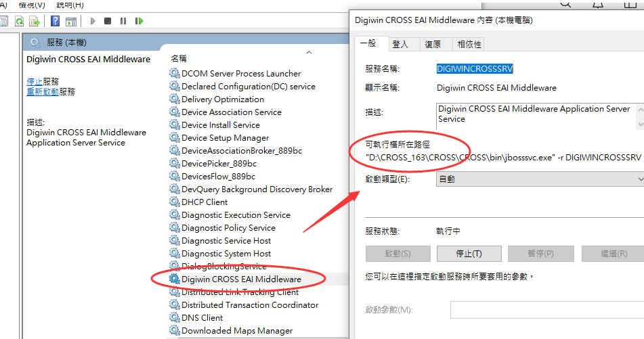Open the 相依性 tab
Image resolution: width=644 pixels, height=339 pixels.
click(x=469, y=44)
